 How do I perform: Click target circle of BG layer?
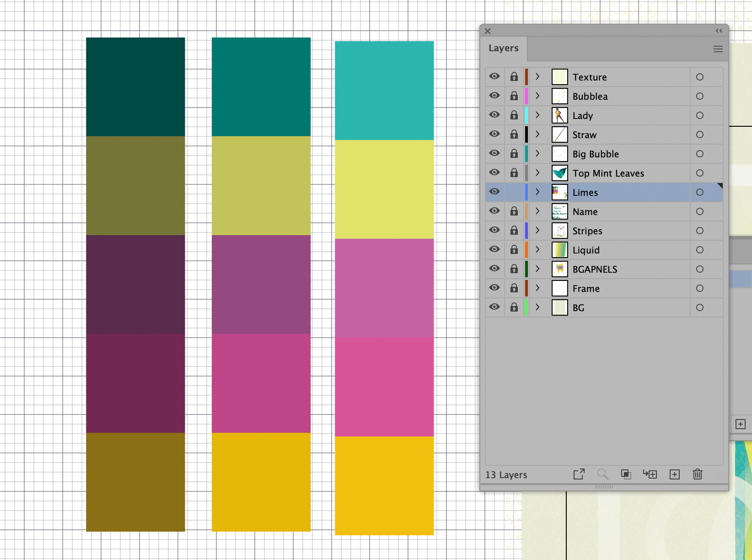coord(700,307)
